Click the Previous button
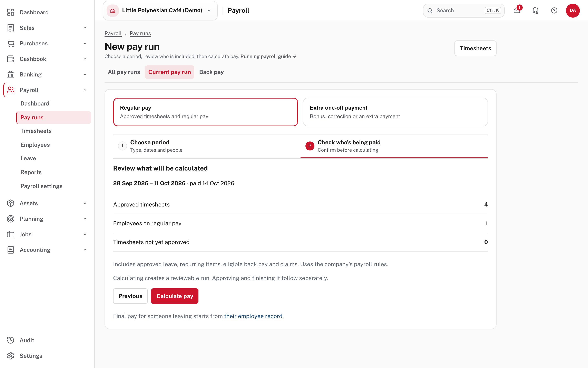This screenshot has width=588, height=368. 130,296
